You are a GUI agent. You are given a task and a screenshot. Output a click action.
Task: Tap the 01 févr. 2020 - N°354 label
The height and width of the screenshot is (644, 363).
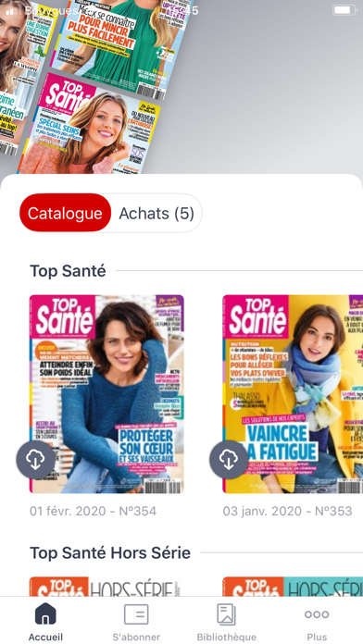coord(93,511)
